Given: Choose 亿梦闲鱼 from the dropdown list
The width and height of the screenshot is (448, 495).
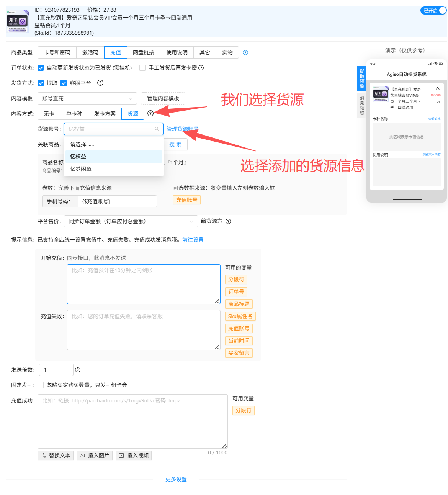Looking at the screenshot, I should [x=114, y=169].
